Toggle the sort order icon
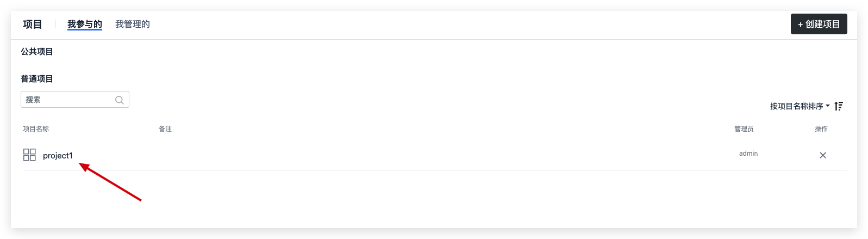This screenshot has width=868, height=239. coord(839,106)
